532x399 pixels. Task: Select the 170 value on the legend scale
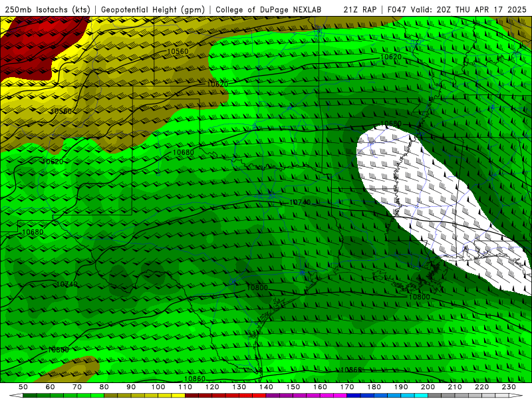(347, 387)
